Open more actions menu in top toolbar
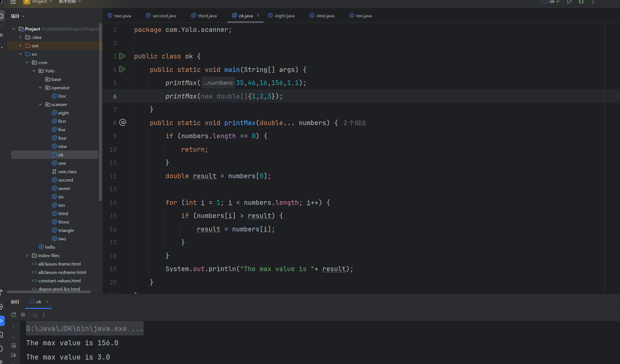This screenshot has height=364, width=620. [x=593, y=2]
